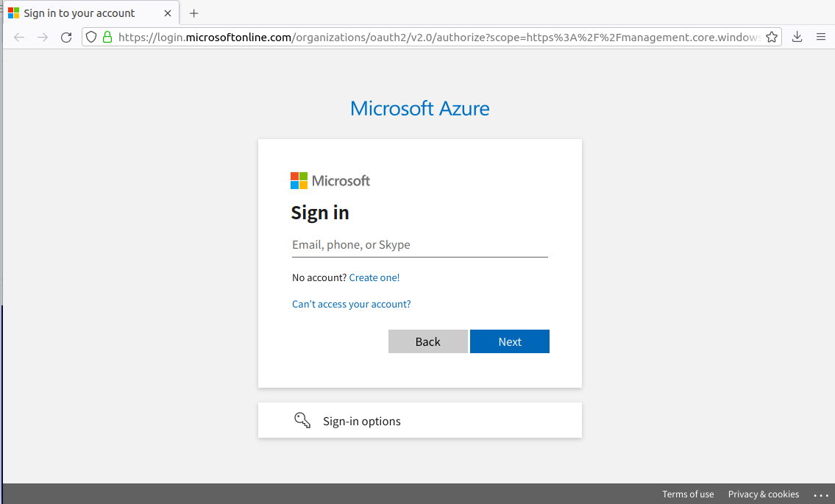Expand Sign-in options
Viewport: 835px width, 504px height.
click(361, 420)
